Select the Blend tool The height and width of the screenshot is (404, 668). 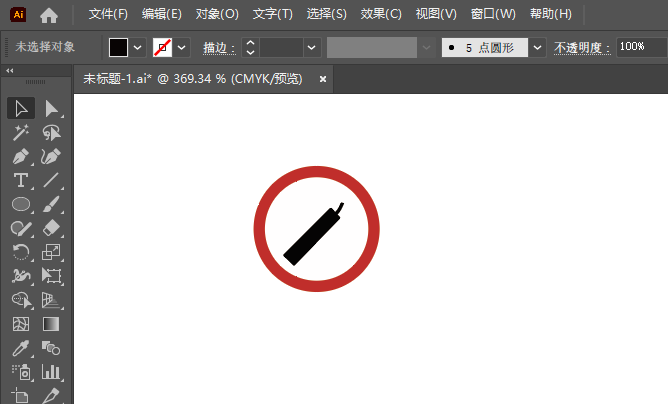52,348
